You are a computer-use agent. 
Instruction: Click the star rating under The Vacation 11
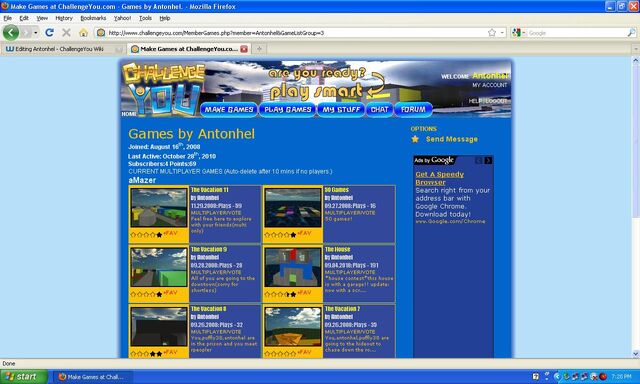click(146, 235)
